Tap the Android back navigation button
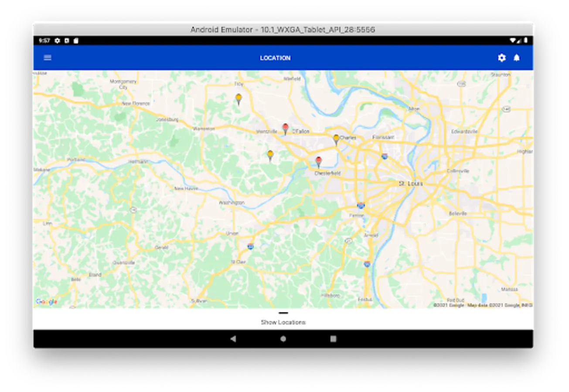 coord(233,338)
